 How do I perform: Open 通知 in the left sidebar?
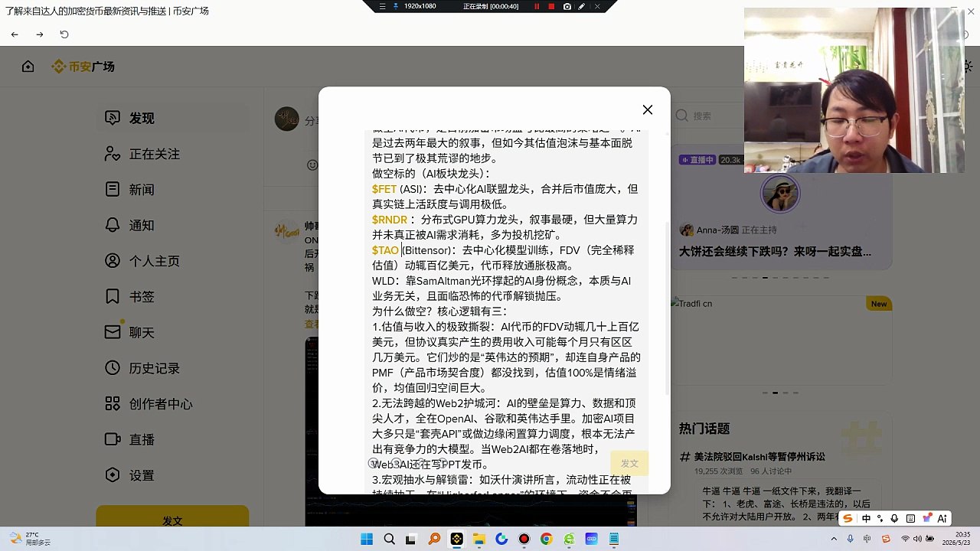172,225
